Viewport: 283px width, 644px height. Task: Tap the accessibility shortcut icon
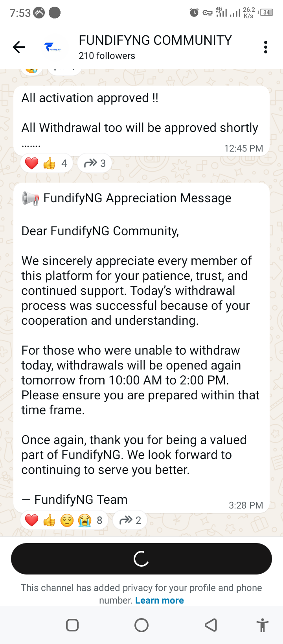262,625
